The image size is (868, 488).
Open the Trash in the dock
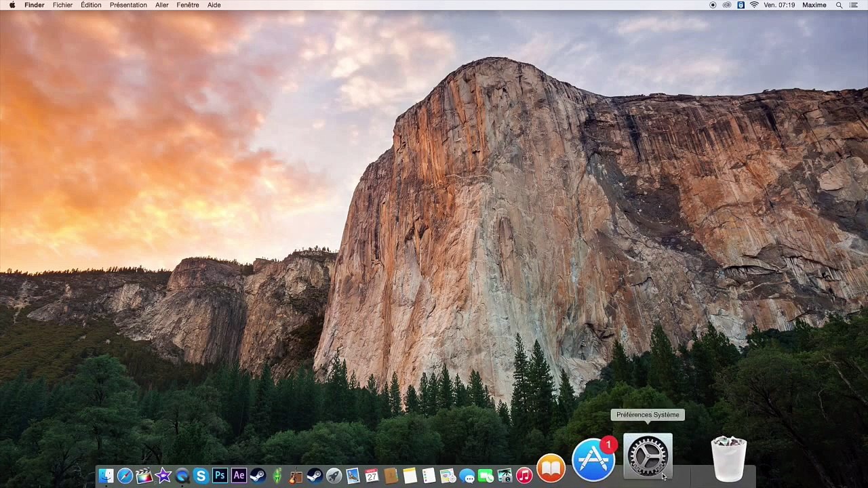[729, 460]
